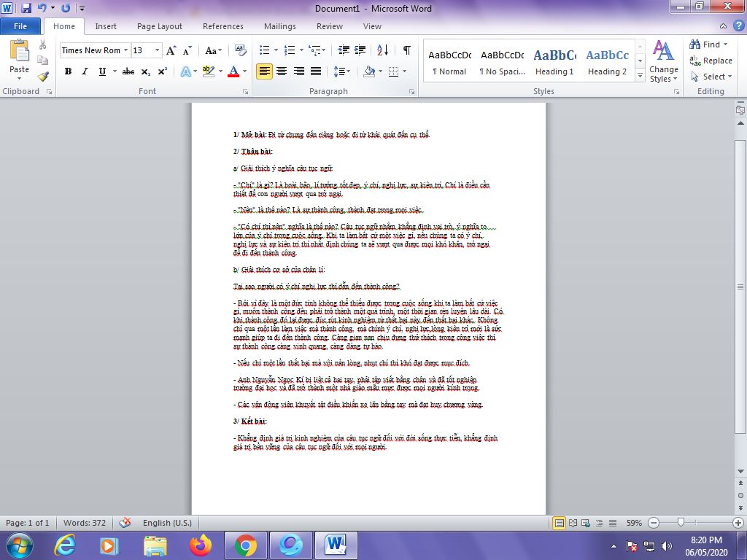Click the Replace button

(711, 61)
